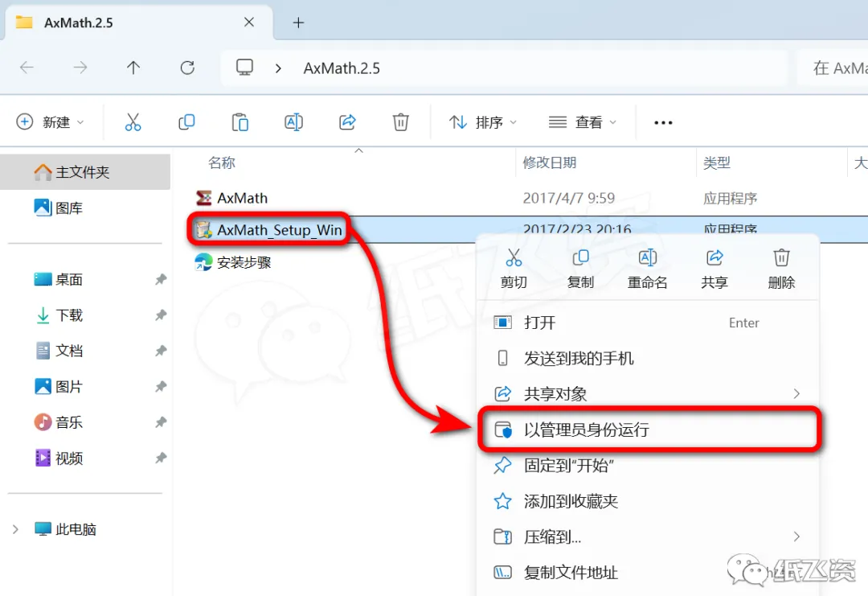Open 主文件夹 in the sidebar

(x=85, y=172)
